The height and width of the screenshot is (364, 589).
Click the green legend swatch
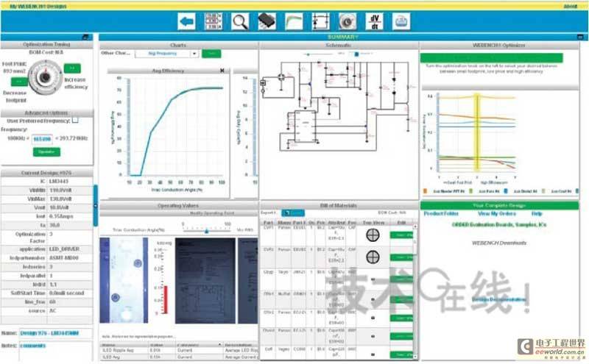[x=471, y=191]
